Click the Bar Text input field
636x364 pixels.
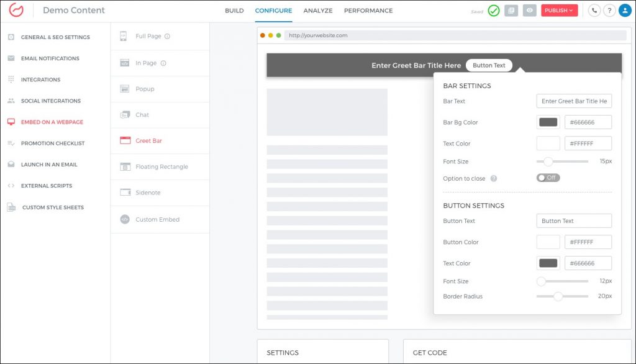[x=574, y=101]
